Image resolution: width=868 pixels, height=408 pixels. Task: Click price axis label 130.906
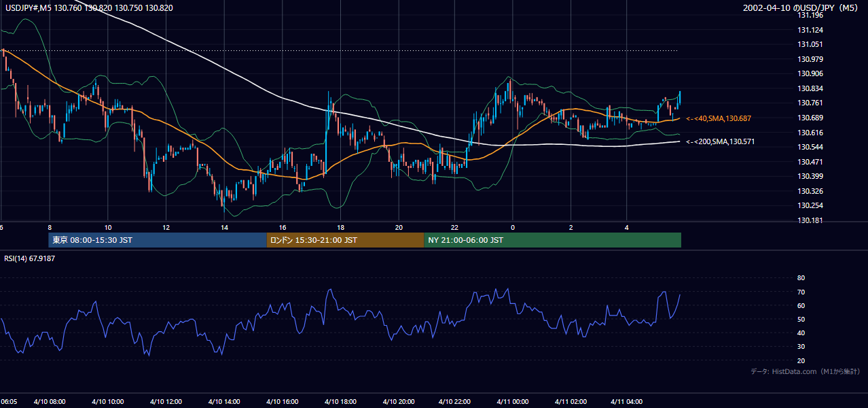point(811,74)
